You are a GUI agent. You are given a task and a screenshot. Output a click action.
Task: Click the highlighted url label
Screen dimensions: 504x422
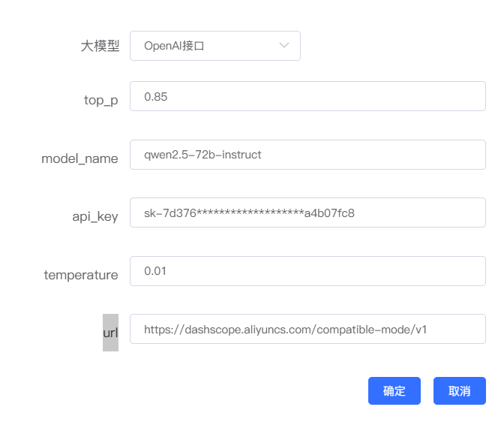(110, 333)
